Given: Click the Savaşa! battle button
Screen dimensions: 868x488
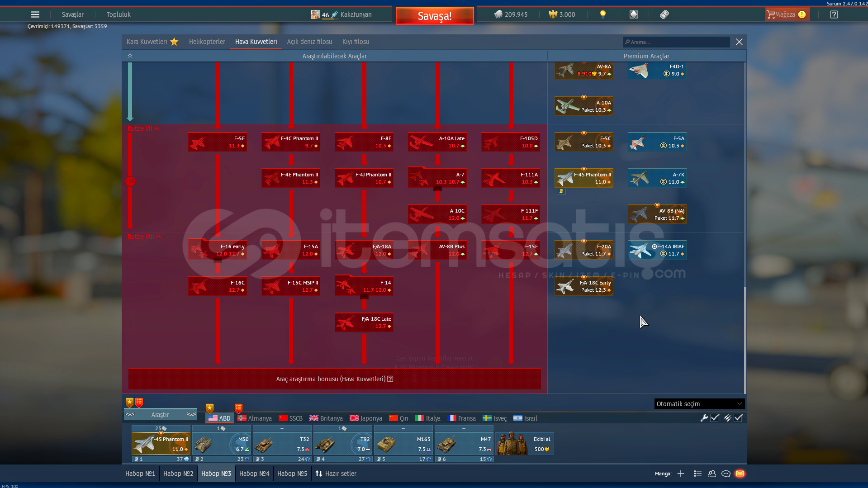Looking at the screenshot, I should (x=435, y=16).
